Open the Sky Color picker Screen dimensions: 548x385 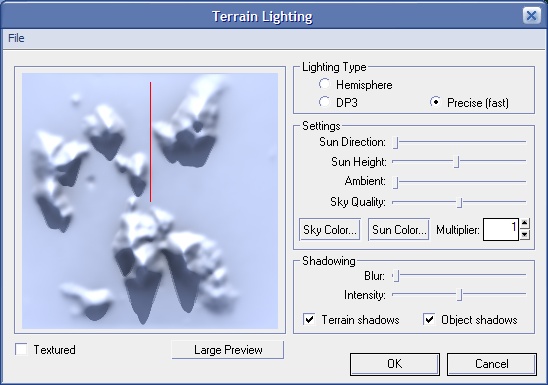pos(330,230)
